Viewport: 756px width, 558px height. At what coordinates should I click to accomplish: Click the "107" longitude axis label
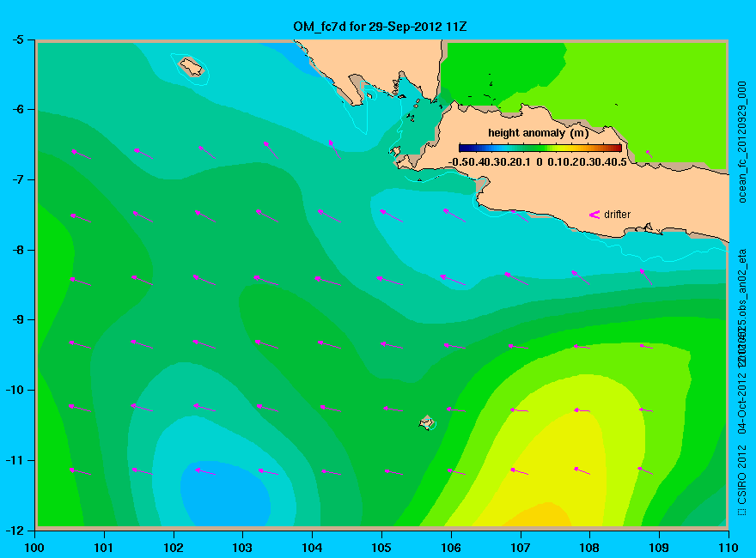click(521, 548)
